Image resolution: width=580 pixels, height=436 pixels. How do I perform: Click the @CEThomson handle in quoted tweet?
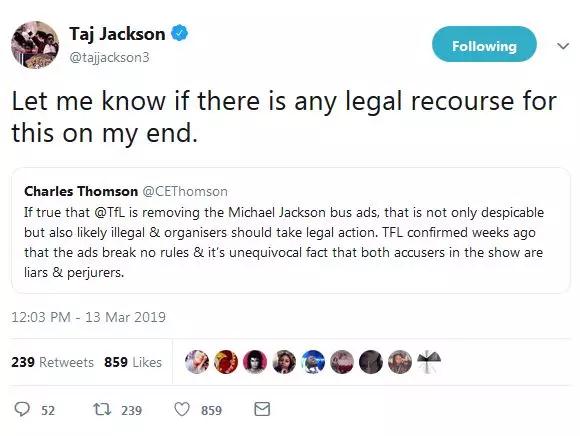(185, 192)
